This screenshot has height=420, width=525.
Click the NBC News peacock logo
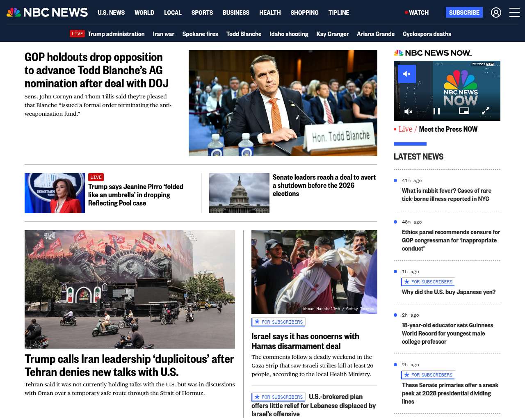47,12
